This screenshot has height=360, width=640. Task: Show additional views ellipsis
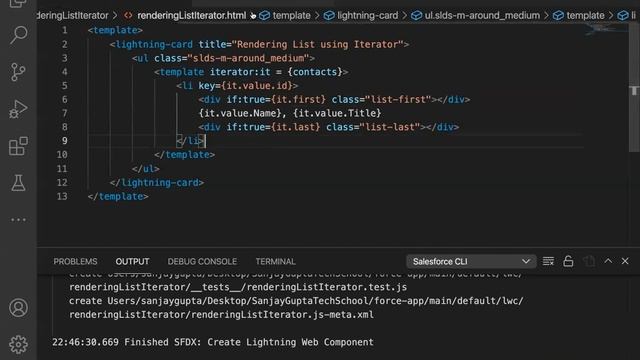point(18,220)
